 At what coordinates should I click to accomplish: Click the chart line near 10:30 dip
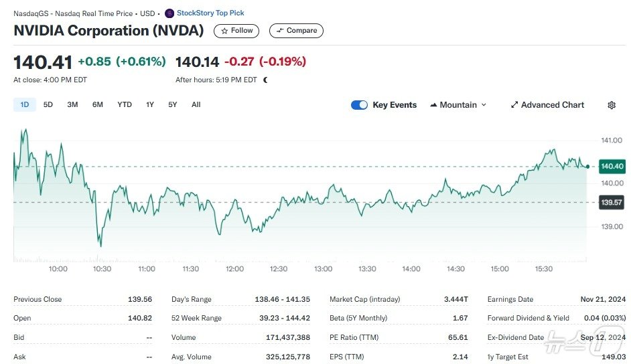point(100,245)
